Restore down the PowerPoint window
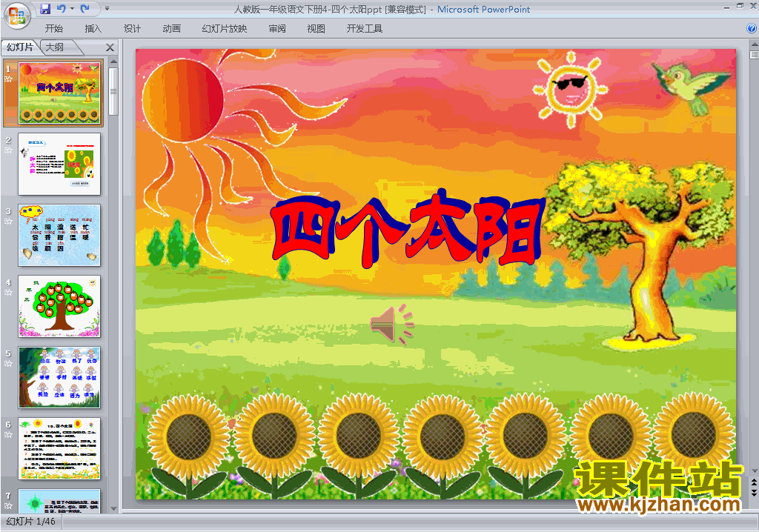Viewport: 759px width, 532px height. point(740,6)
